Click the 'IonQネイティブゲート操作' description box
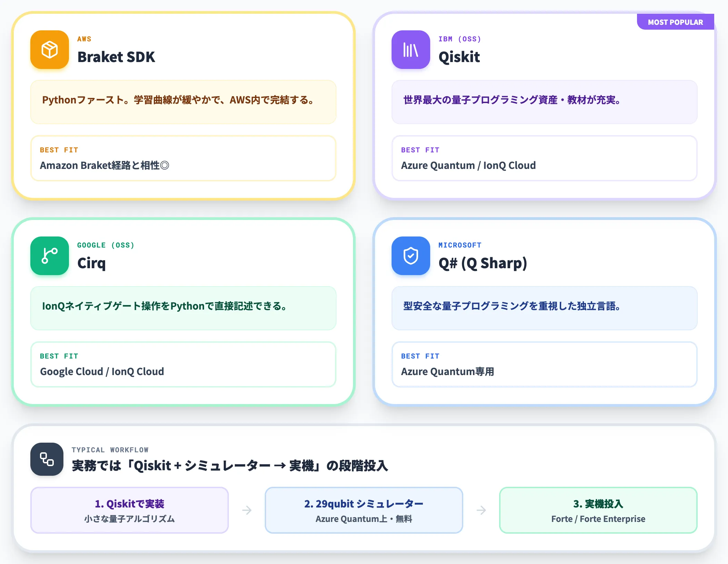The image size is (728, 564). click(183, 308)
